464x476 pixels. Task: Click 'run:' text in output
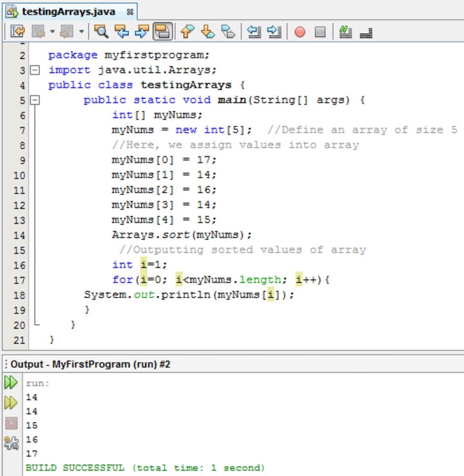point(38,383)
